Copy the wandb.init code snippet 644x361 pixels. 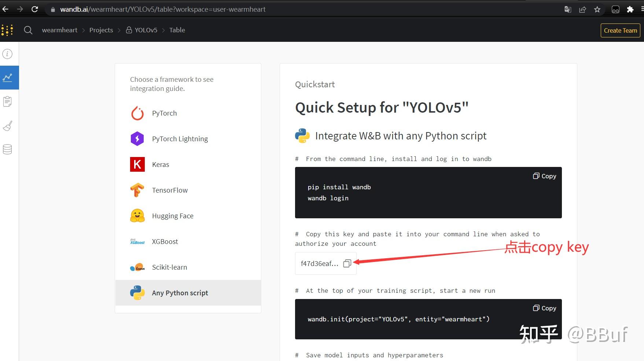click(544, 308)
